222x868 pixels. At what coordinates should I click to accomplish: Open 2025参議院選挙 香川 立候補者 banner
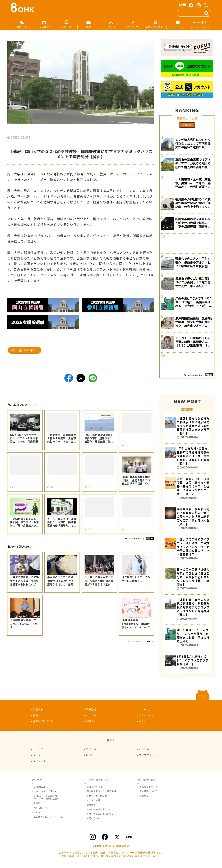pos(118,305)
